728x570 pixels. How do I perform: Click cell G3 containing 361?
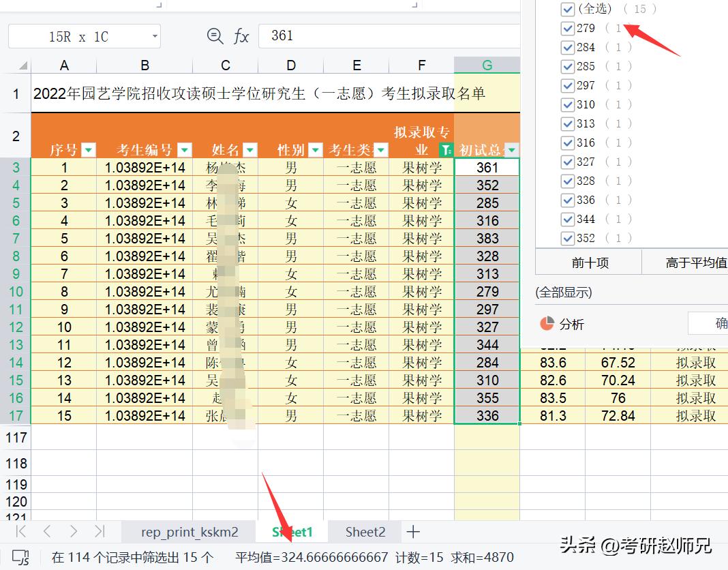click(487, 166)
